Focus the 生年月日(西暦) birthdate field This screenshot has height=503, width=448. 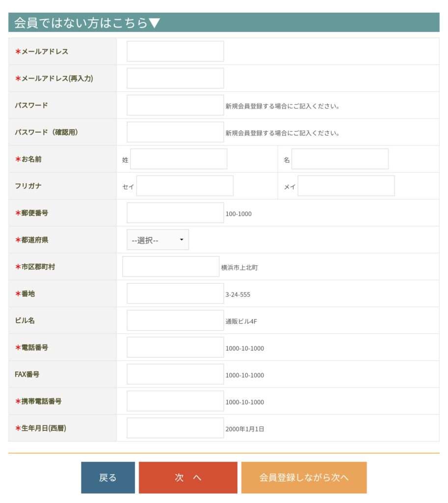175,428
